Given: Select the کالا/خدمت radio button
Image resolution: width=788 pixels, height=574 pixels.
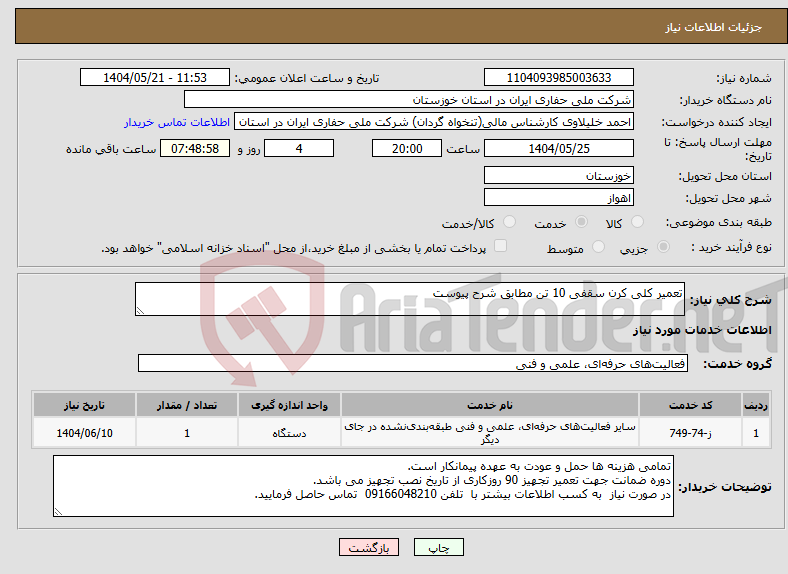Looking at the screenshot, I should pyautogui.click(x=509, y=222).
